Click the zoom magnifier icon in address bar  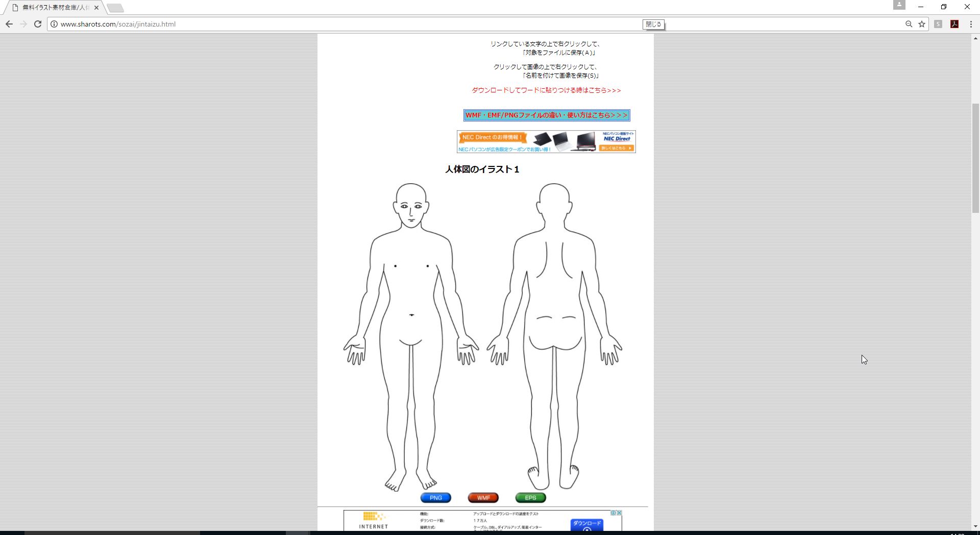[x=909, y=24]
